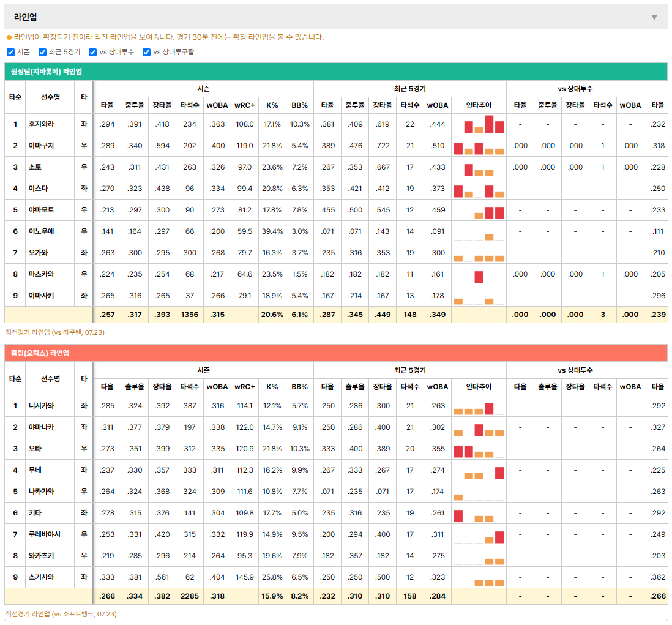Select player 니시카와 in home lineup
Screen dimensions: 672x625
click(x=42, y=406)
